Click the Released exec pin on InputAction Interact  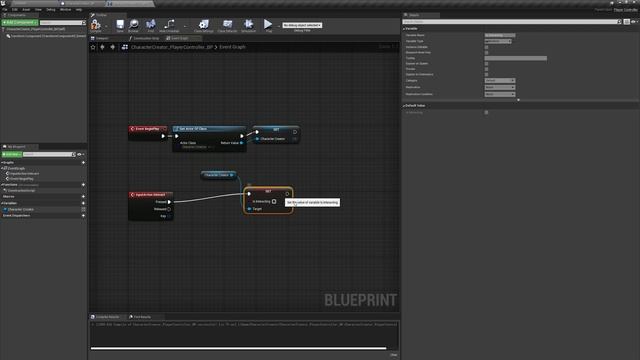coord(169,209)
